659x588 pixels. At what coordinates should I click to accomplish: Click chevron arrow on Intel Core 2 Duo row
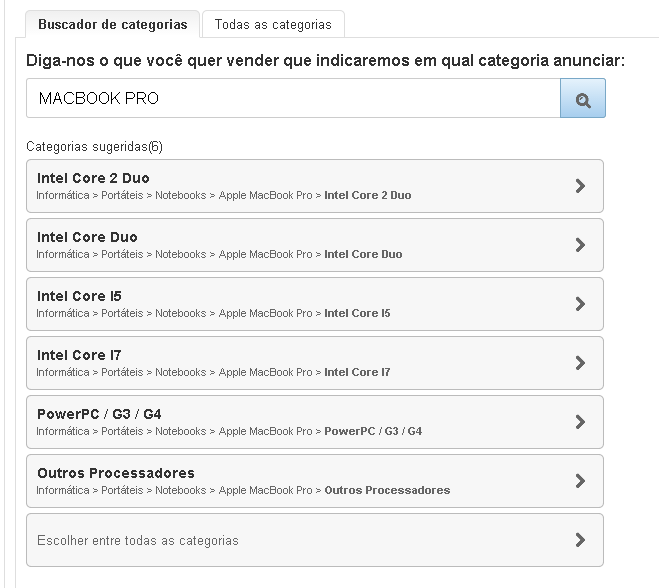[580, 186]
